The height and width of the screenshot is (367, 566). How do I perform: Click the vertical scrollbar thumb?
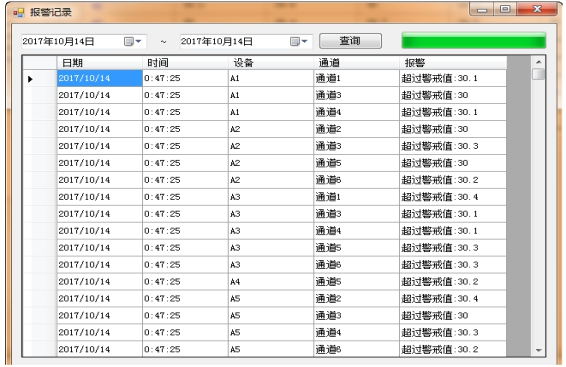(x=539, y=74)
